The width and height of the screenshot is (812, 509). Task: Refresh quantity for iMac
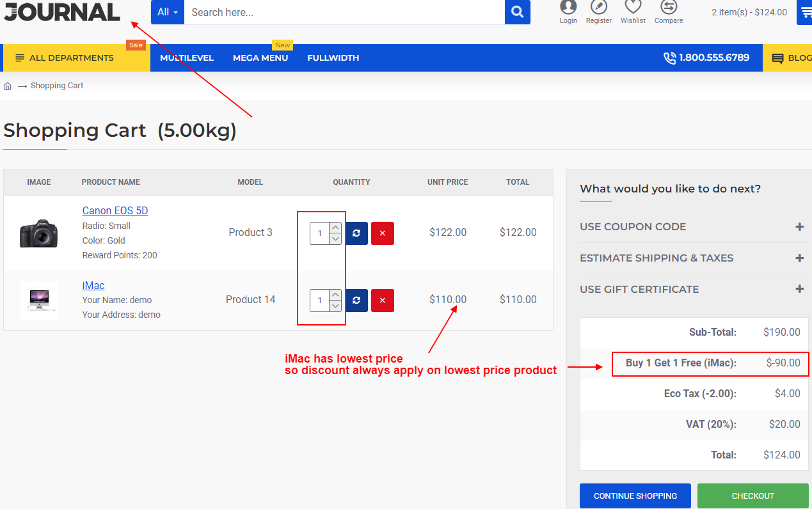[x=356, y=301]
